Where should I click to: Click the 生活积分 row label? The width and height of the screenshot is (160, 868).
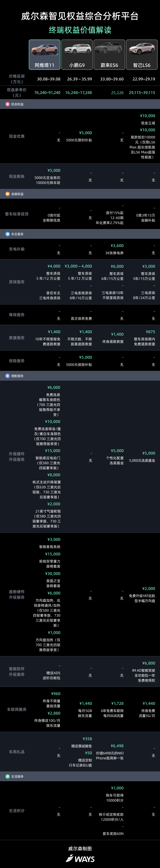click(x=17, y=811)
